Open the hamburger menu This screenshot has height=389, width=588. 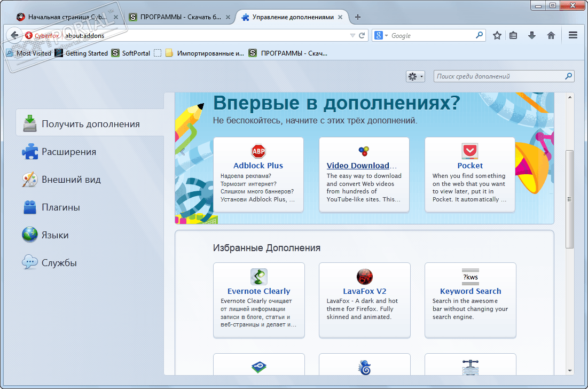(573, 35)
